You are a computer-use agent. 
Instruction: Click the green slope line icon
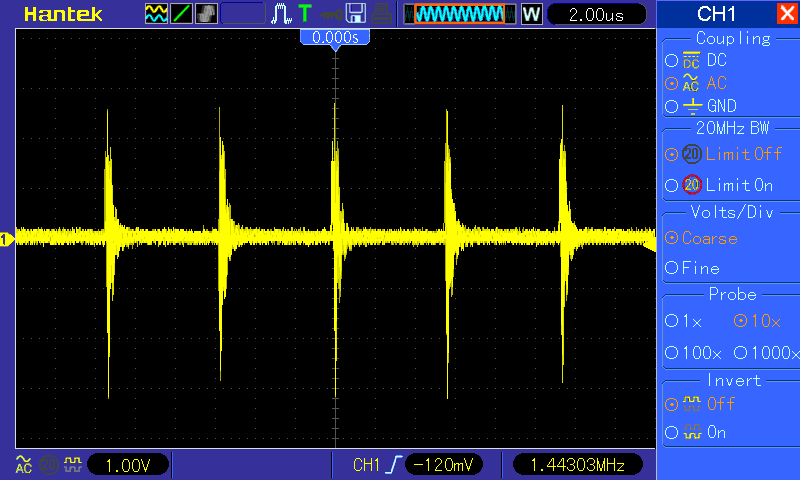click(181, 14)
